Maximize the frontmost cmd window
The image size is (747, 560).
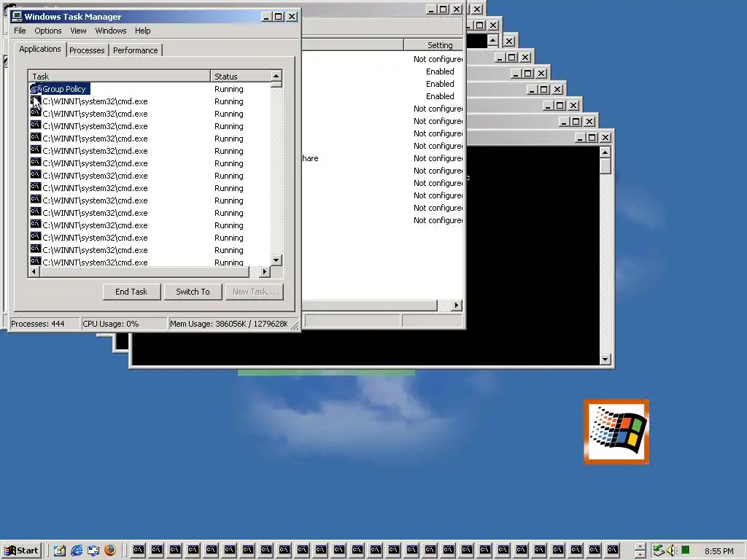point(592,138)
